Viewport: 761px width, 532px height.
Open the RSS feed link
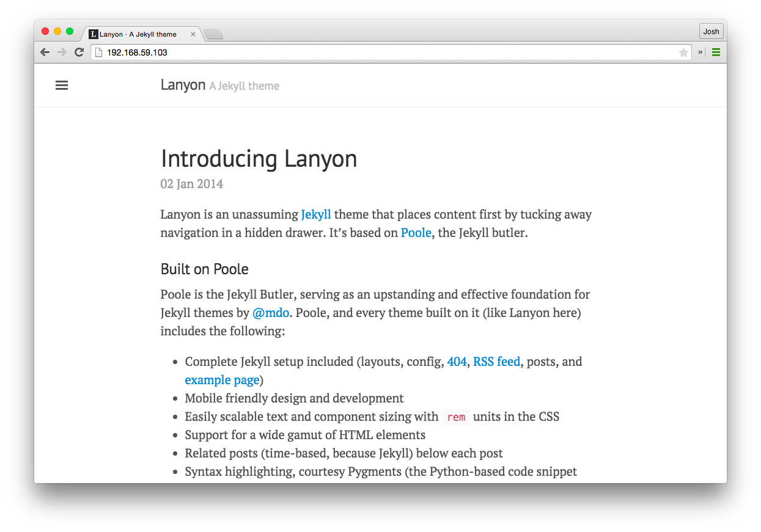coord(496,362)
